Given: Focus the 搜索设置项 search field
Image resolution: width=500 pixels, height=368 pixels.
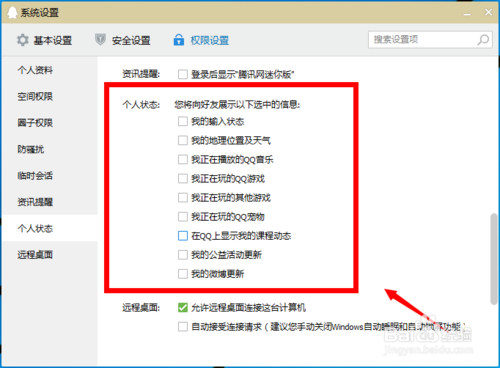Looking at the screenshot, I should [x=430, y=40].
